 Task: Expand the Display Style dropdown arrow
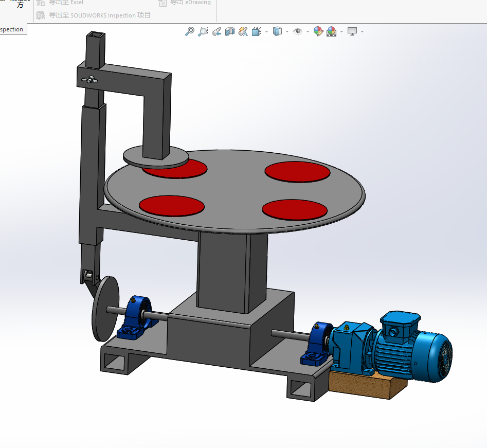click(287, 31)
